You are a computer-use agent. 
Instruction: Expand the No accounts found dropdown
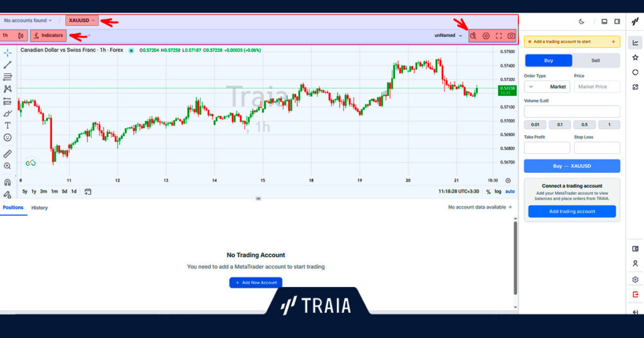pos(28,20)
